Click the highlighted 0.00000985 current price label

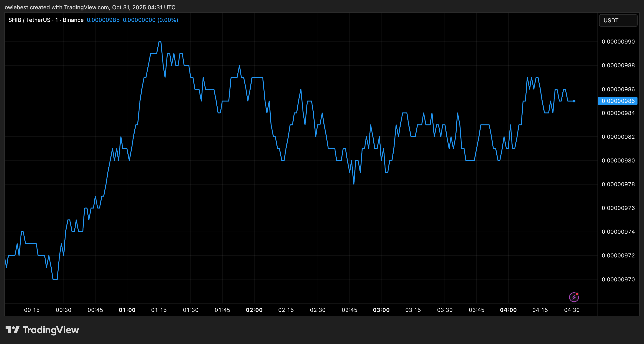pyautogui.click(x=618, y=101)
